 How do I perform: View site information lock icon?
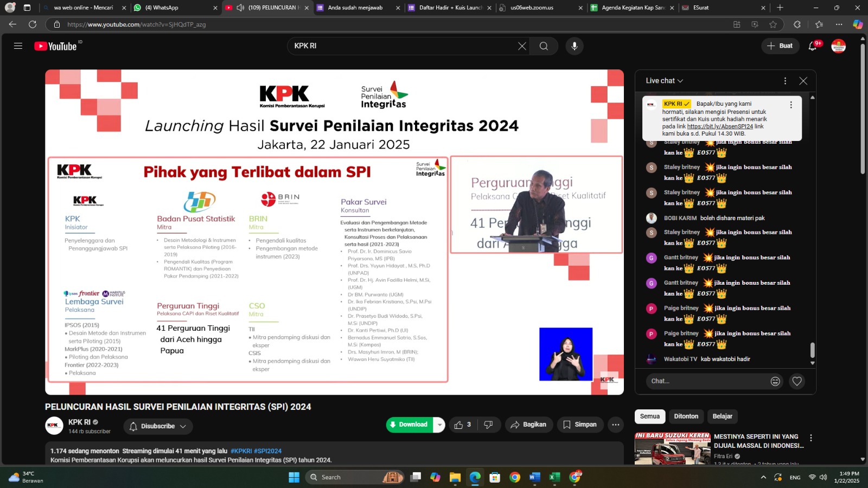56,24
